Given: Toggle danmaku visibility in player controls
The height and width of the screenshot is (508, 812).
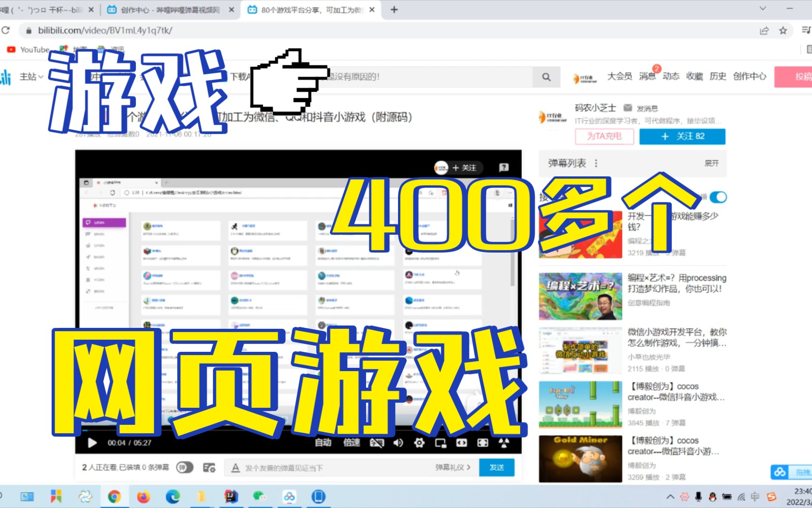Looking at the screenshot, I should coord(377,443).
